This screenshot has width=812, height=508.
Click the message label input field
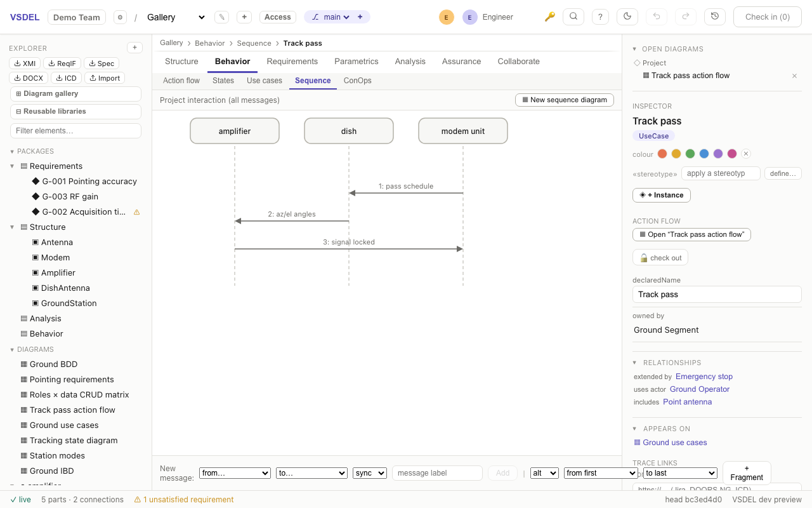tap(437, 473)
